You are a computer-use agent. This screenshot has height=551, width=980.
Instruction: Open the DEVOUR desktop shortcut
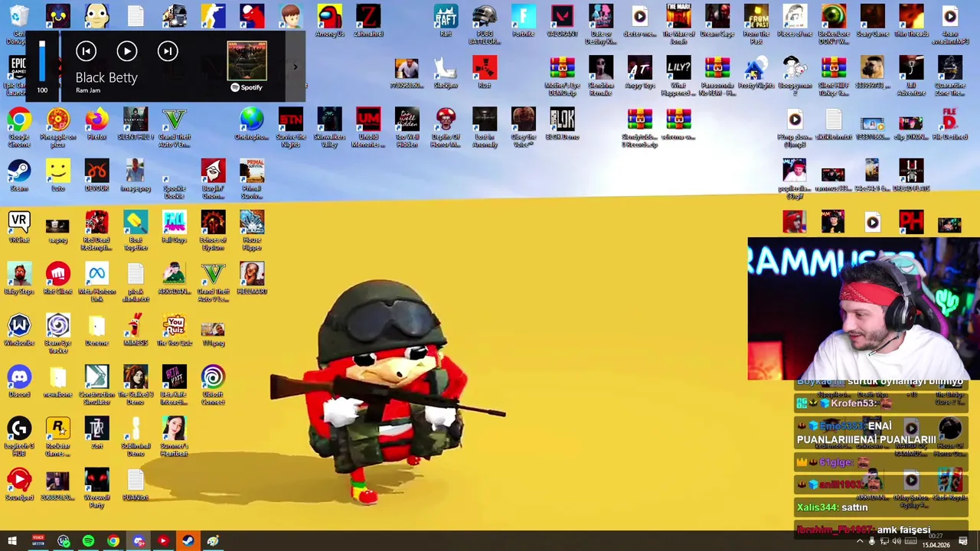96,176
